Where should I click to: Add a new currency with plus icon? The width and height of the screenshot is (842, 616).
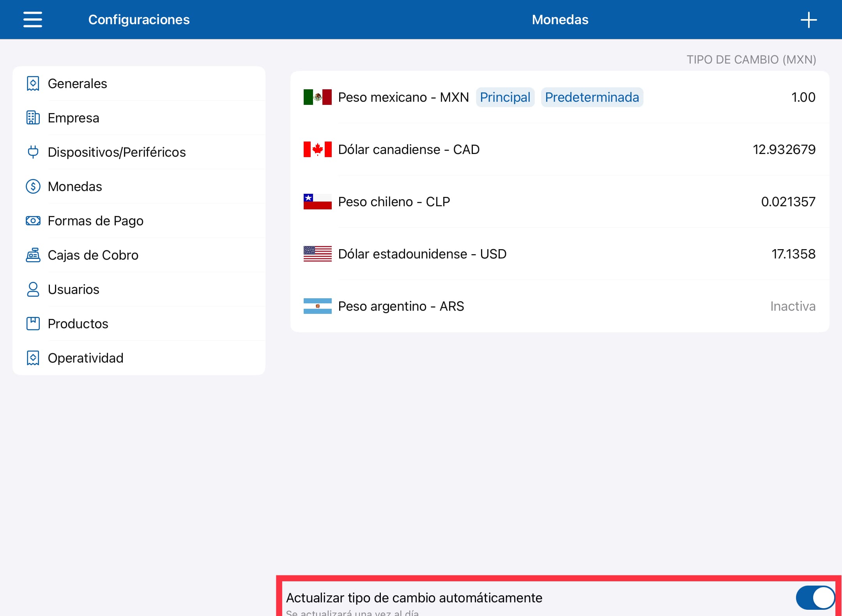point(808,20)
